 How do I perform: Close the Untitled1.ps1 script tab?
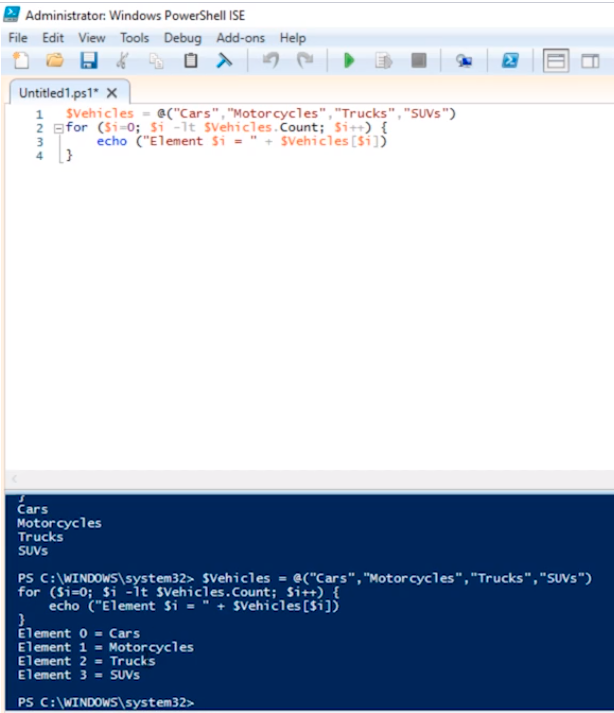(x=112, y=92)
